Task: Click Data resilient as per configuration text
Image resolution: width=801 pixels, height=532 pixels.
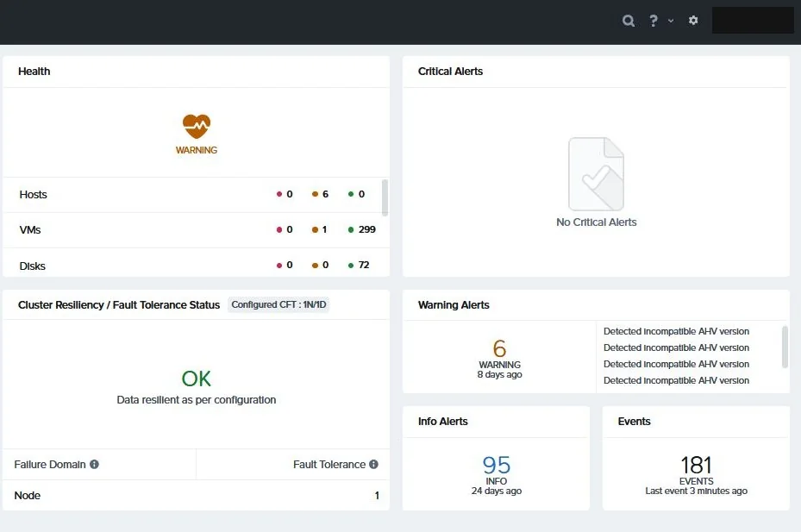Action: 197,399
